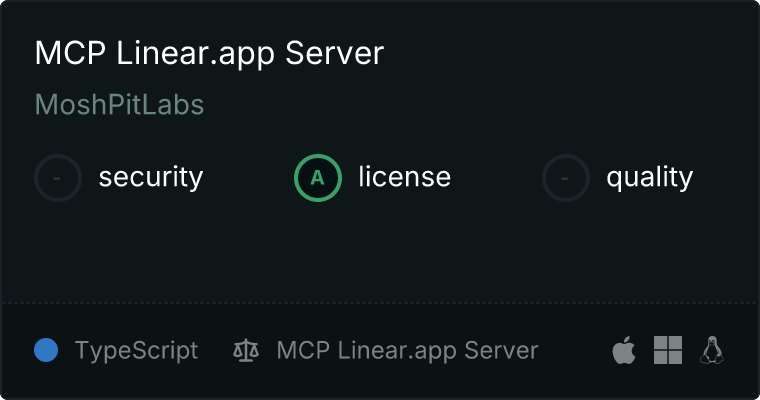The image size is (760, 400).
Task: Open the footer MCP Linear.app Server license text
Action: tap(407, 351)
